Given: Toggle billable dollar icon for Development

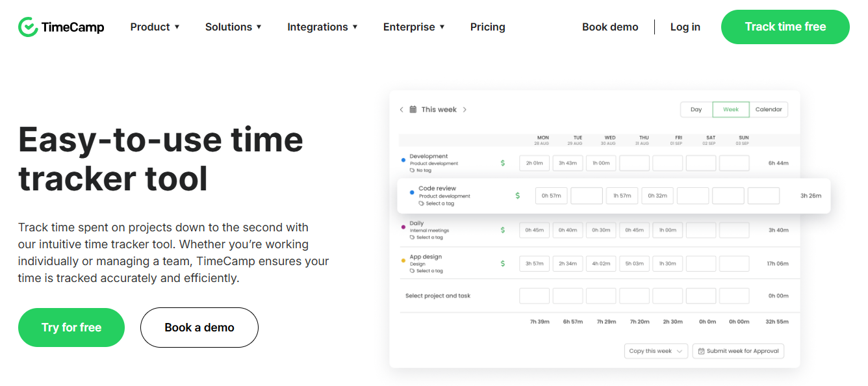Looking at the screenshot, I should tap(503, 163).
